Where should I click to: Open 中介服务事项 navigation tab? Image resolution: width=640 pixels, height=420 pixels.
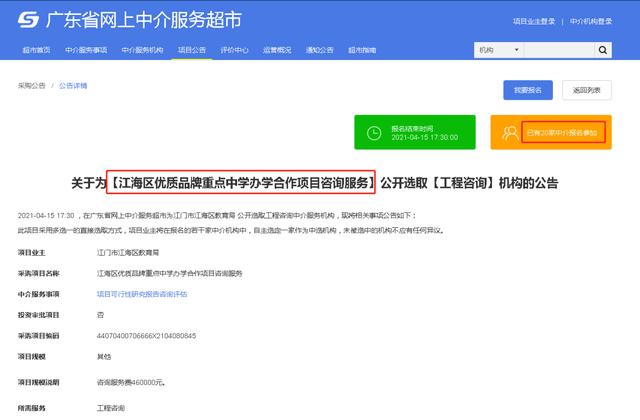click(86, 50)
